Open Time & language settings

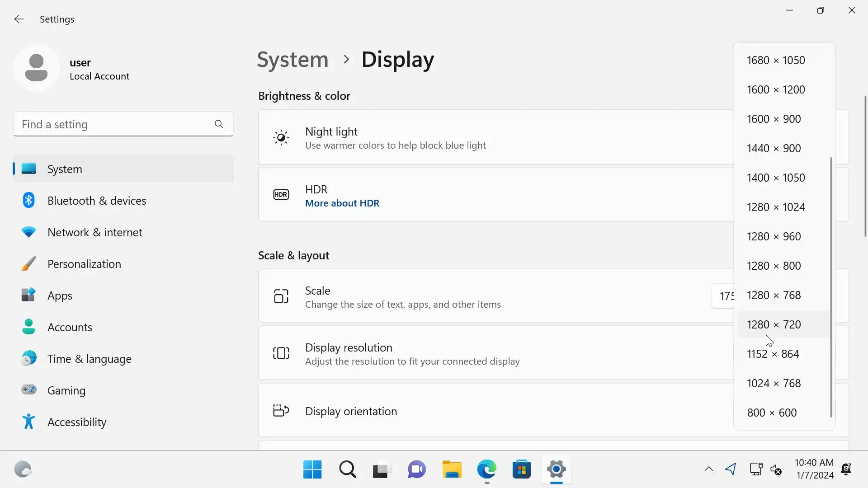point(89,359)
